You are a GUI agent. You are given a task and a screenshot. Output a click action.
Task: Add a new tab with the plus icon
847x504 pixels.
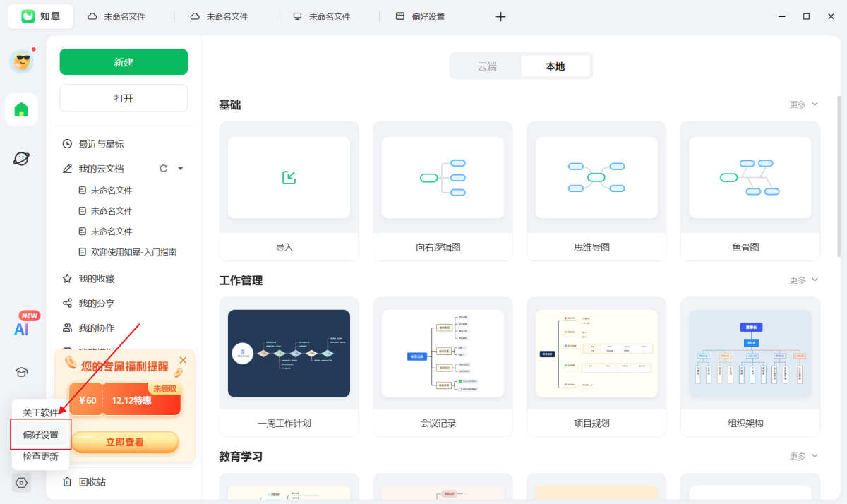click(x=500, y=16)
